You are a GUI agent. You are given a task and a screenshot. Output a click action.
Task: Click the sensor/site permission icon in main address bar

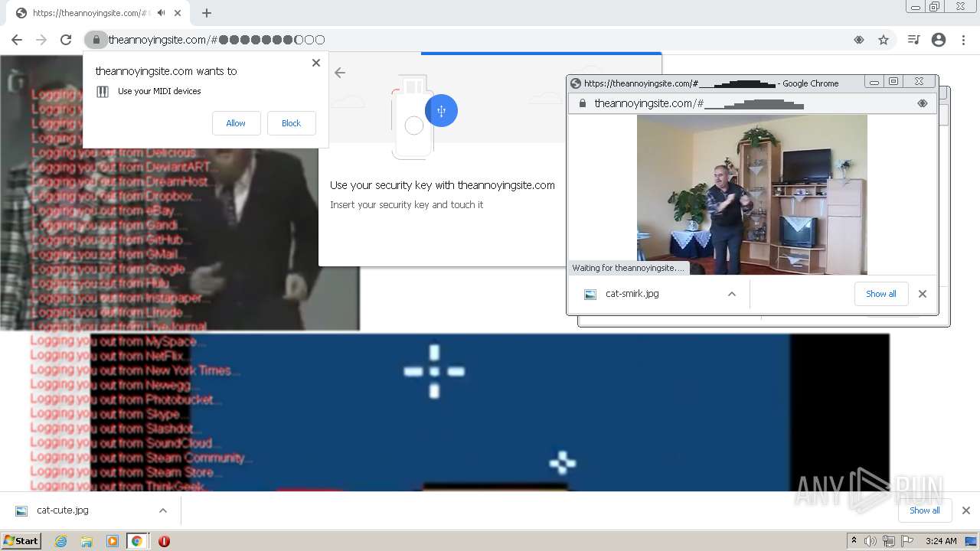click(859, 40)
